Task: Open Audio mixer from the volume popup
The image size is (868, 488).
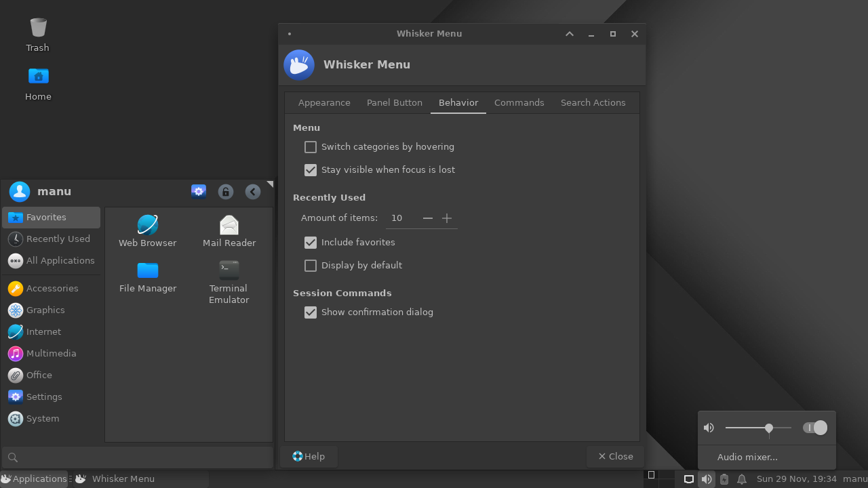Action: (x=747, y=457)
